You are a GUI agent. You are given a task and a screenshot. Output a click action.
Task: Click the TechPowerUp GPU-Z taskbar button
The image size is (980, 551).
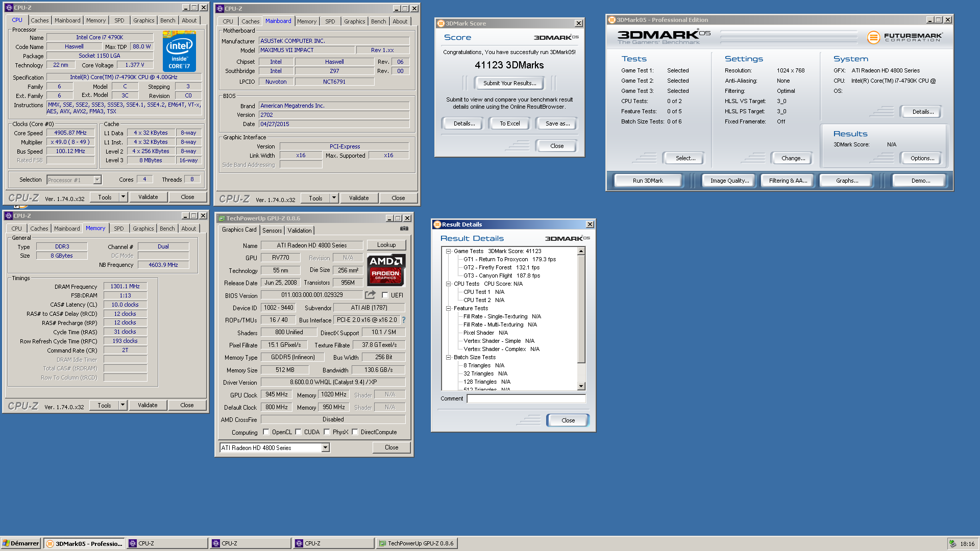tap(416, 543)
